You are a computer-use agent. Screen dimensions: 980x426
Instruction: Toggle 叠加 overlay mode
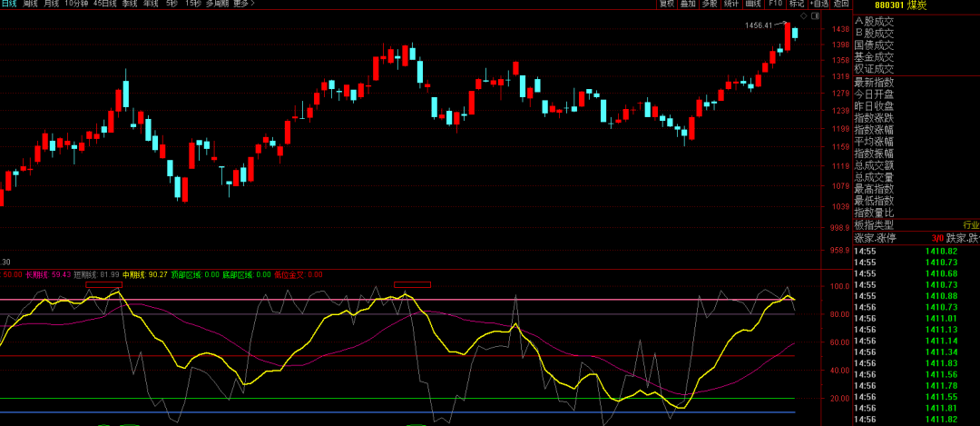click(688, 4)
